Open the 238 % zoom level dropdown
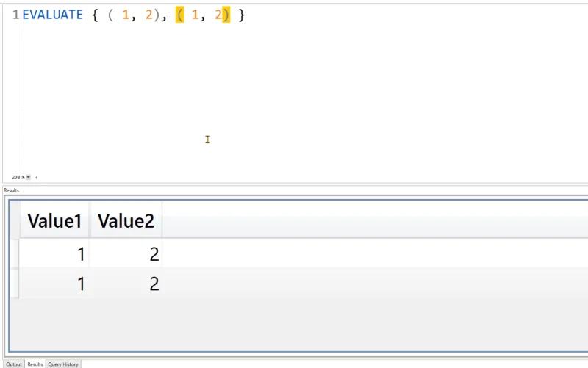 click(x=28, y=177)
